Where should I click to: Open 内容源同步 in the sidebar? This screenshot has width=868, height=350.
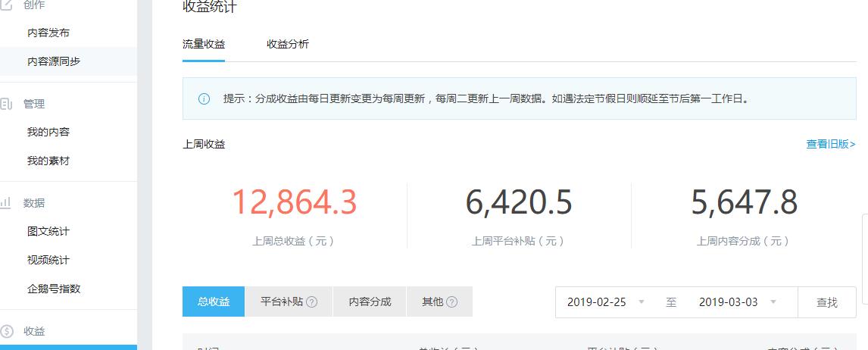54,61
